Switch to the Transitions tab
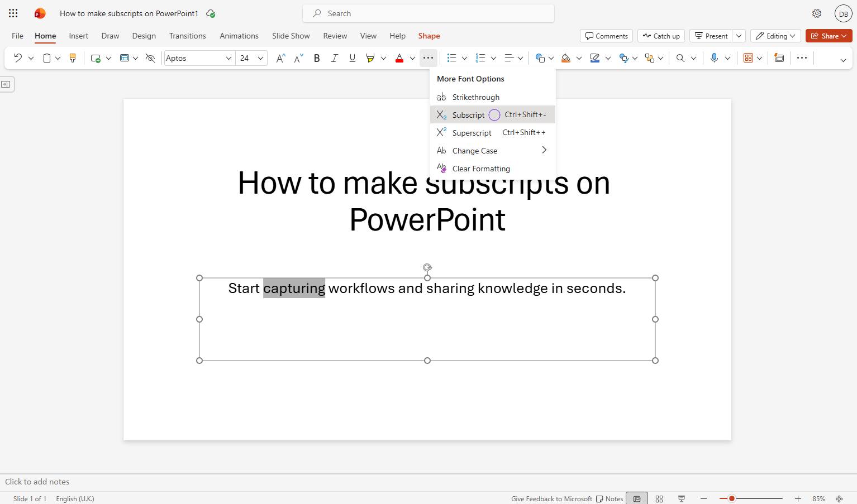The image size is (857, 504). 188,36
